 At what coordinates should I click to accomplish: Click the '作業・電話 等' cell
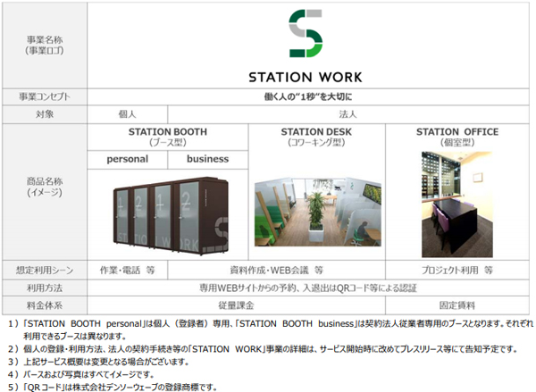pos(128,271)
